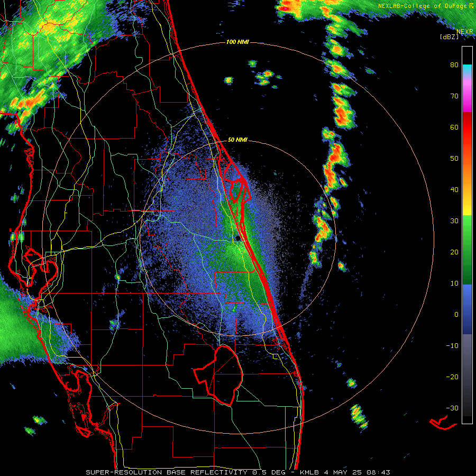Click the blue band of the color legend
This screenshot has height=476, width=476.
tap(467, 309)
